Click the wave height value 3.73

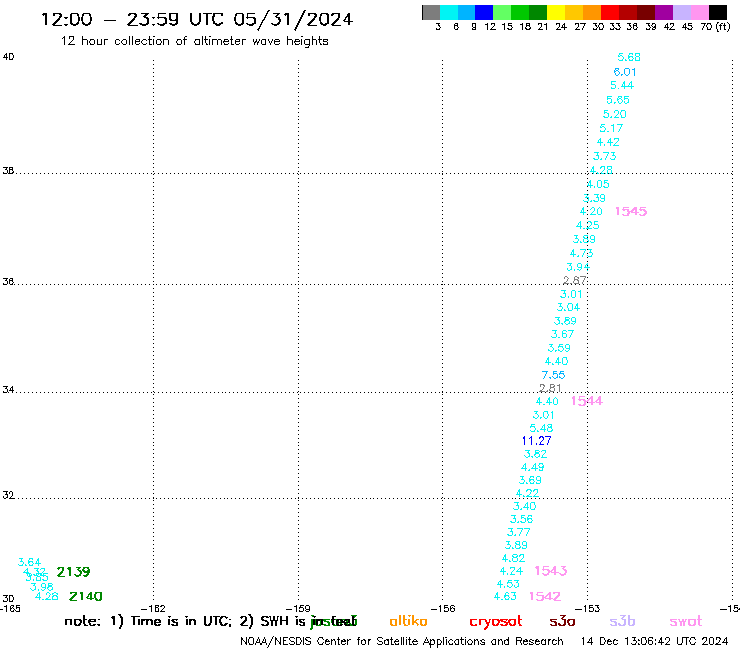click(605, 156)
